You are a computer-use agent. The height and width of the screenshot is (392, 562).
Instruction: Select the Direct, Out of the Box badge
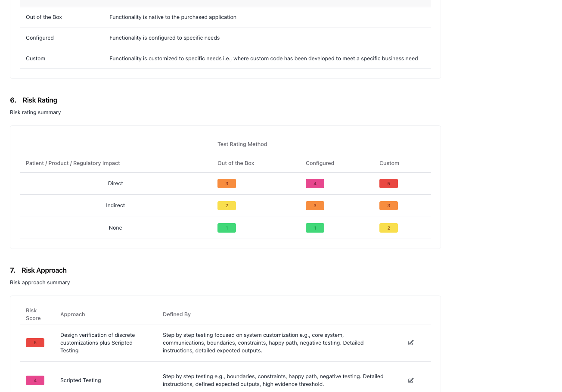227,184
